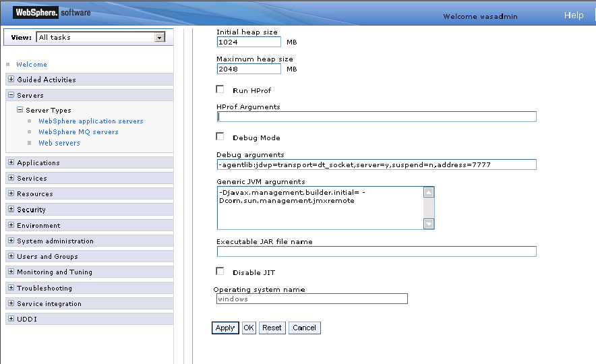This screenshot has width=596, height=364.
Task: Expand the Service integration section
Action: coord(11,303)
